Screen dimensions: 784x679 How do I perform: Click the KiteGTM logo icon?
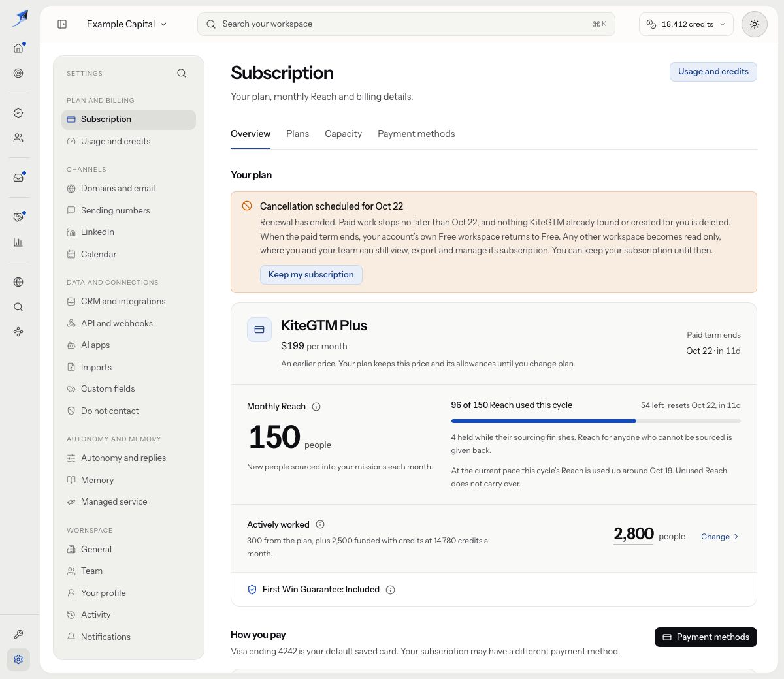click(20, 18)
